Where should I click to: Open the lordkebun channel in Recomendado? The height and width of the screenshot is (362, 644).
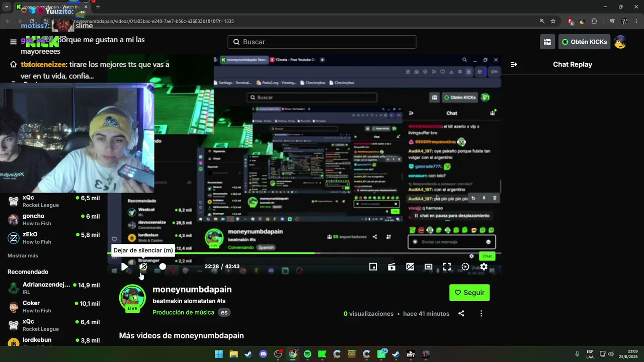54,342
